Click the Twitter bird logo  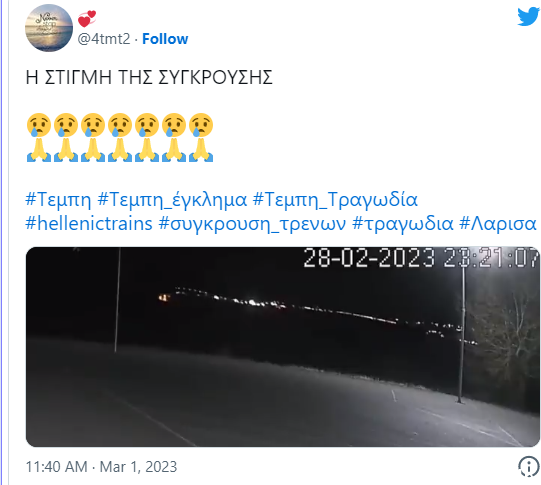[528, 17]
